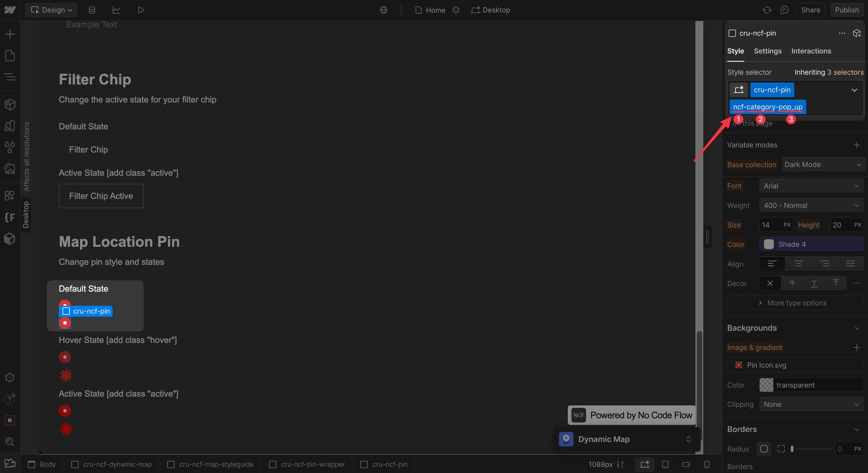The width and height of the screenshot is (868, 473).
Task: Click the sync status icon near Share
Action: coord(767,10)
